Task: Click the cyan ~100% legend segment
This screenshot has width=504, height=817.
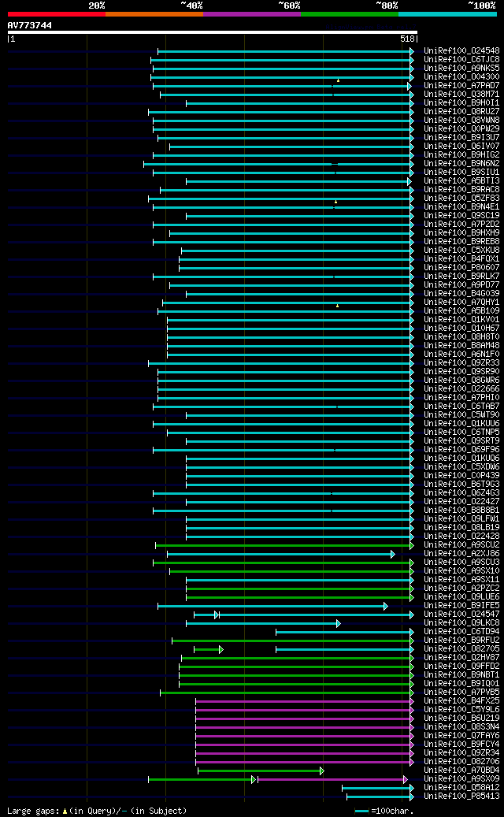Action: click(448, 14)
